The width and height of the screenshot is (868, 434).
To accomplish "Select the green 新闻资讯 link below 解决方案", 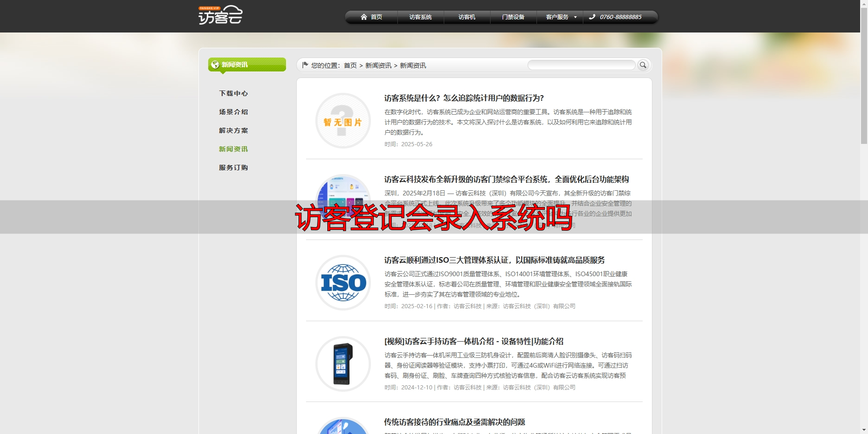I will pos(234,149).
